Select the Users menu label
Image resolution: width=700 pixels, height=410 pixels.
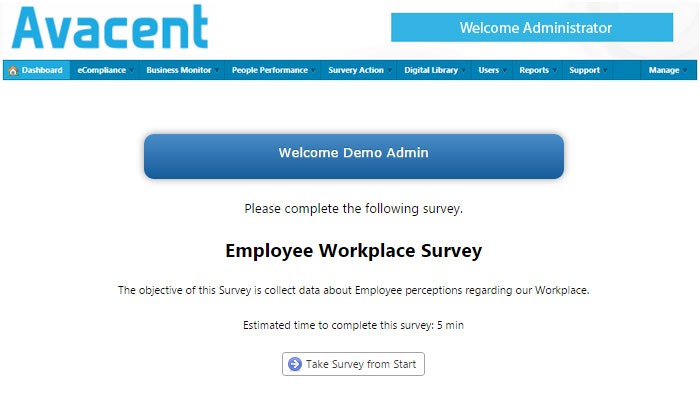point(489,70)
